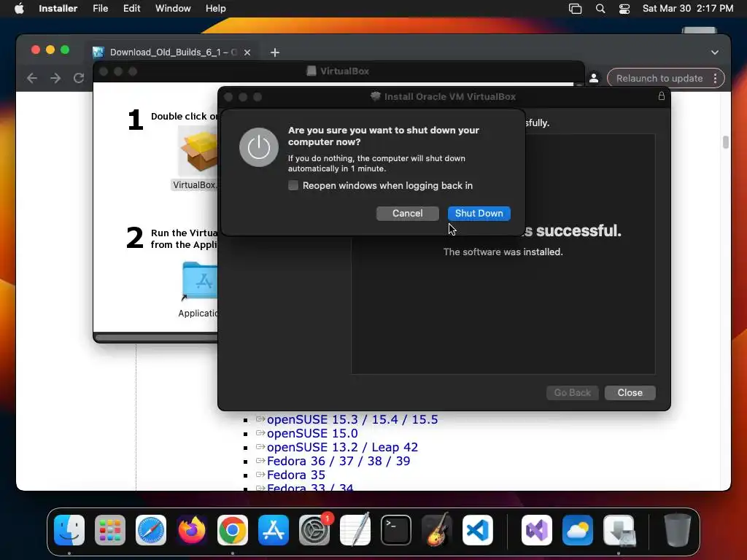Close the VirtualBox installer window
The image size is (747, 560).
(630, 393)
